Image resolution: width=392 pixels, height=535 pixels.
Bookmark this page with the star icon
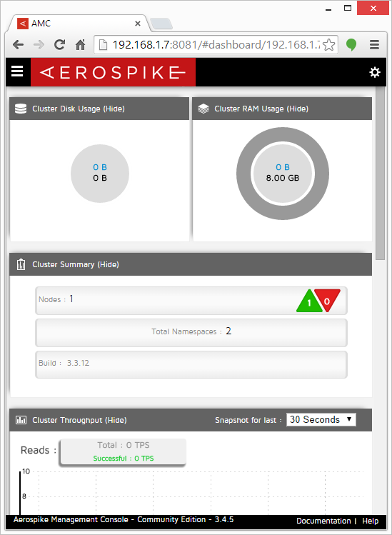(329, 45)
